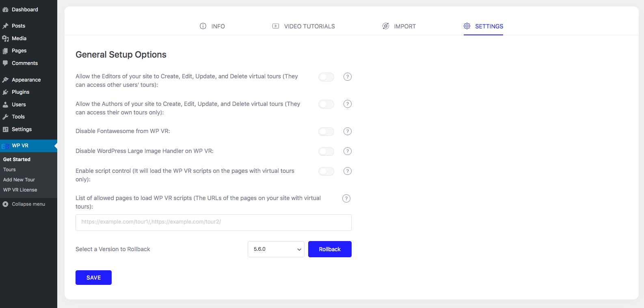Click the Video Tutorials play icon
The image size is (644, 308).
click(276, 26)
